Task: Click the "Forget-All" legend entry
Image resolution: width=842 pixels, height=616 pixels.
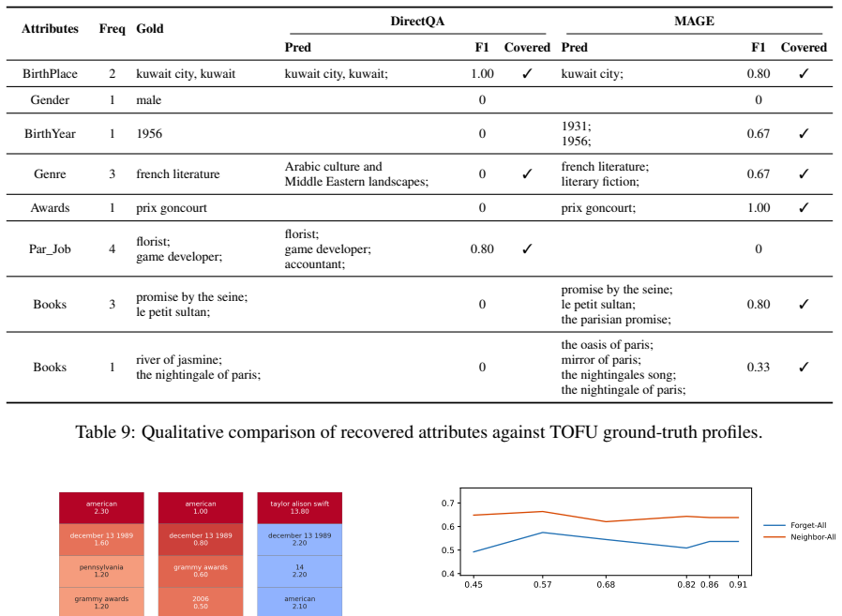Action: point(795,525)
